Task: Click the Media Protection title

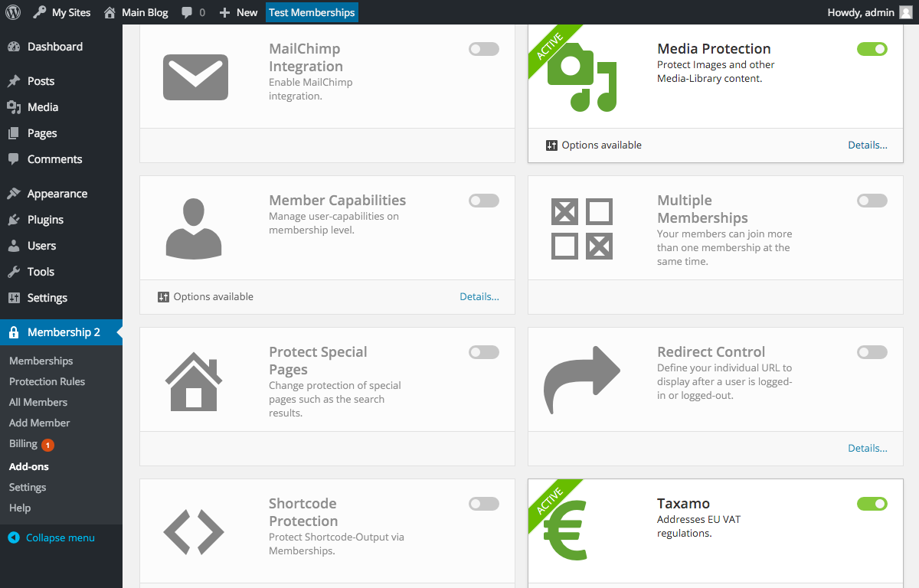Action: pyautogui.click(x=714, y=49)
